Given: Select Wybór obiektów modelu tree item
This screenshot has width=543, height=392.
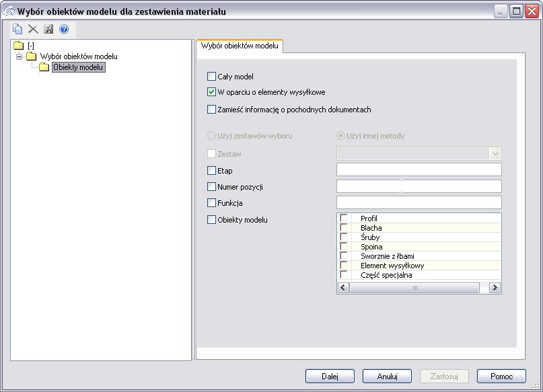Looking at the screenshot, I should [x=79, y=56].
